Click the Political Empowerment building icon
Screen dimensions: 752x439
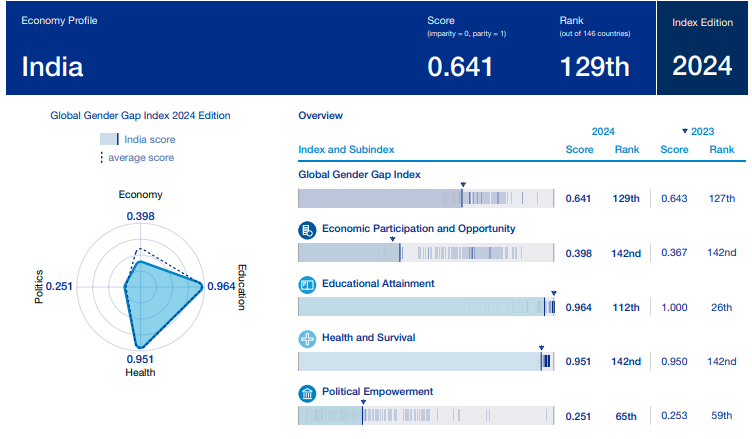(307, 394)
